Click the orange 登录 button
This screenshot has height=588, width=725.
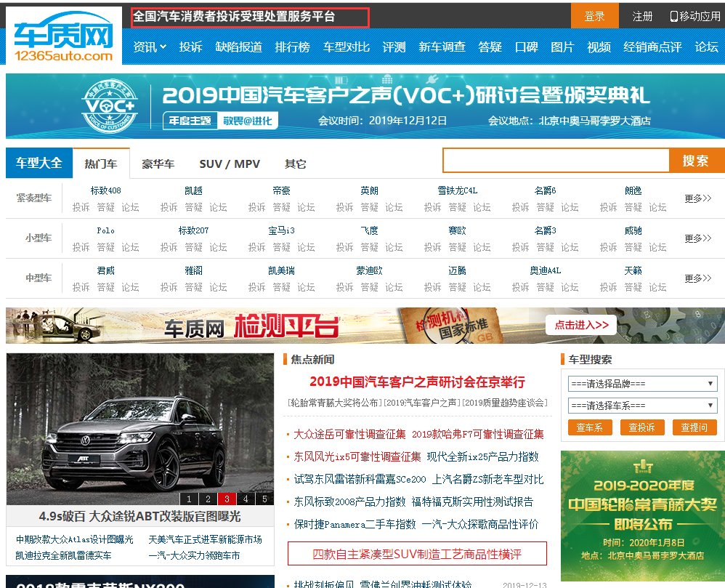594,16
